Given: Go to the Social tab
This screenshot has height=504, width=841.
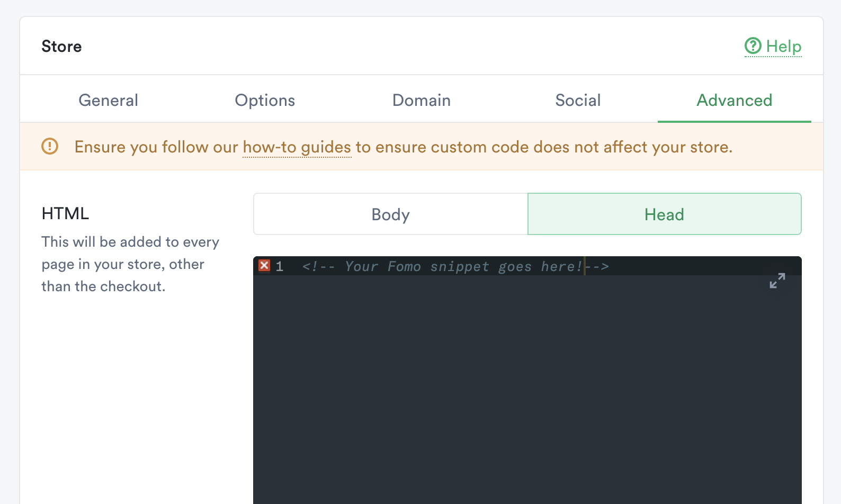Looking at the screenshot, I should (x=578, y=100).
